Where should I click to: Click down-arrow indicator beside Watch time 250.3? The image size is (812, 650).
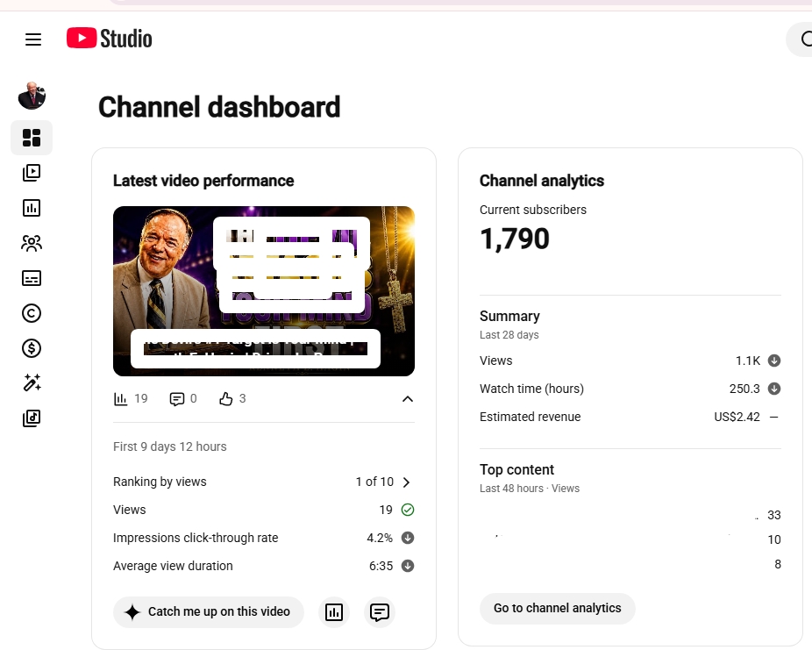774,389
